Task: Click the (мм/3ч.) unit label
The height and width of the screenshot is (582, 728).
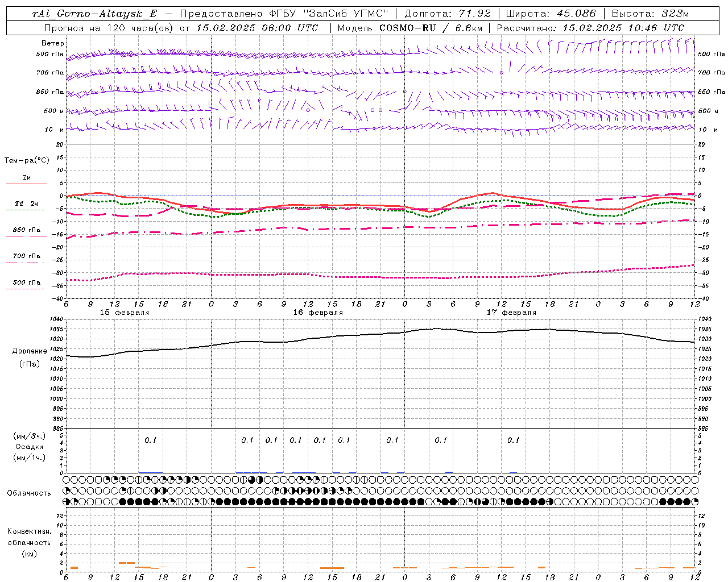Action: click(x=29, y=436)
